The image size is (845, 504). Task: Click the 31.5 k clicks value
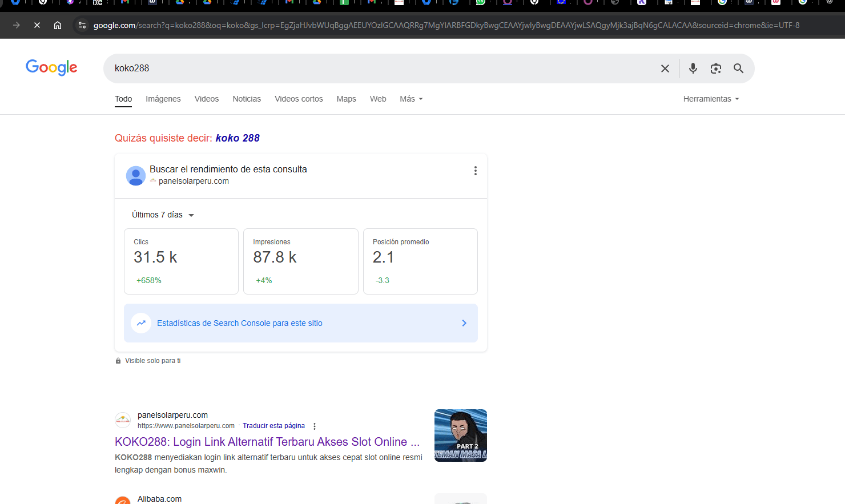click(x=155, y=257)
